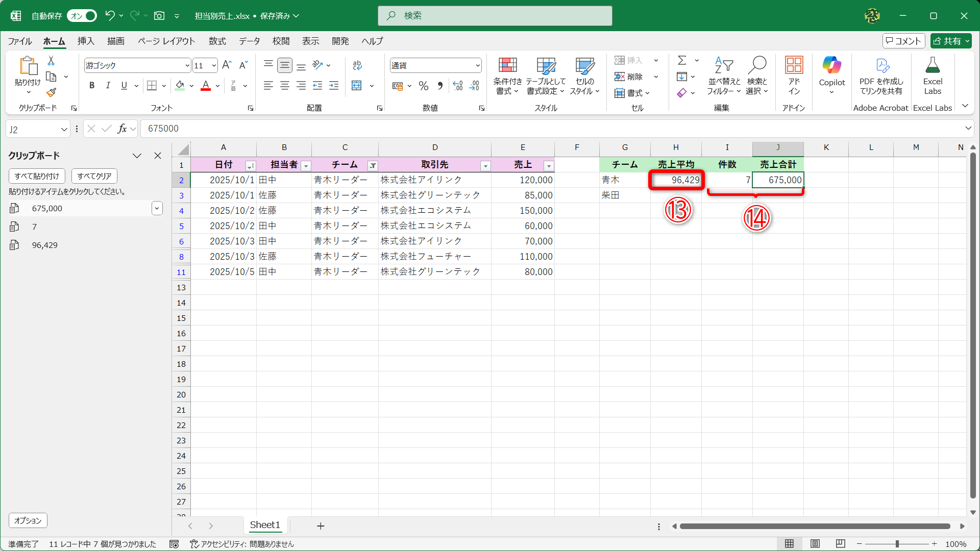This screenshot has height=551, width=980.
Task: Open the font name dropdown
Action: 187,65
